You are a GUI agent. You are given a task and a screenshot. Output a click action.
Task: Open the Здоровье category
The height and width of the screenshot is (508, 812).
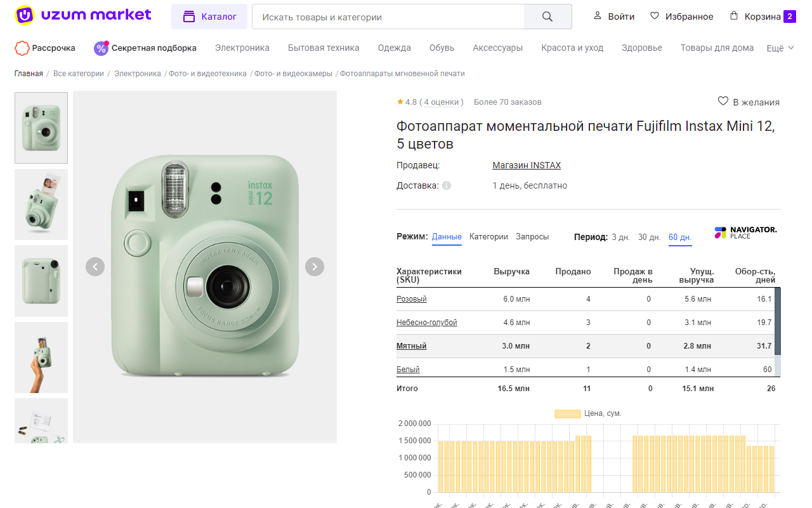[x=642, y=48]
